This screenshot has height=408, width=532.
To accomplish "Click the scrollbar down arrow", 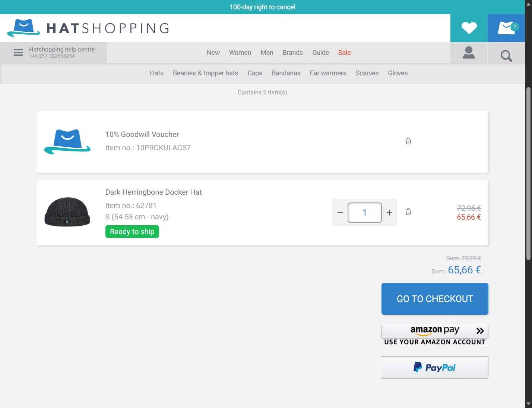I will 528,404.
